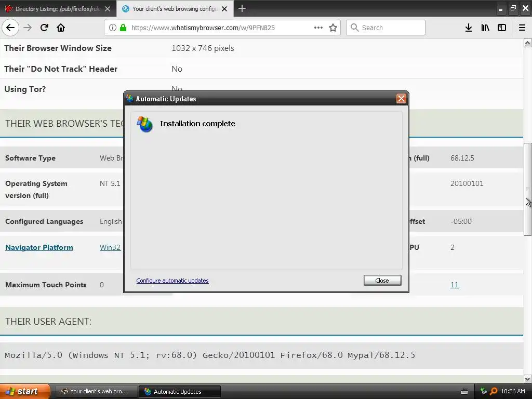Reload the current page
The height and width of the screenshot is (399, 532).
click(x=44, y=28)
